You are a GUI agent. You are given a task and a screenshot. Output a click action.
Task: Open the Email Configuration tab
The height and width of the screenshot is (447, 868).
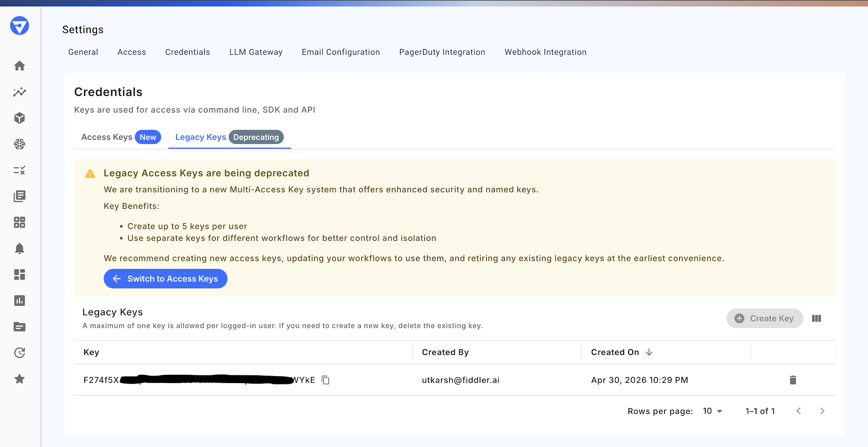[x=341, y=52]
